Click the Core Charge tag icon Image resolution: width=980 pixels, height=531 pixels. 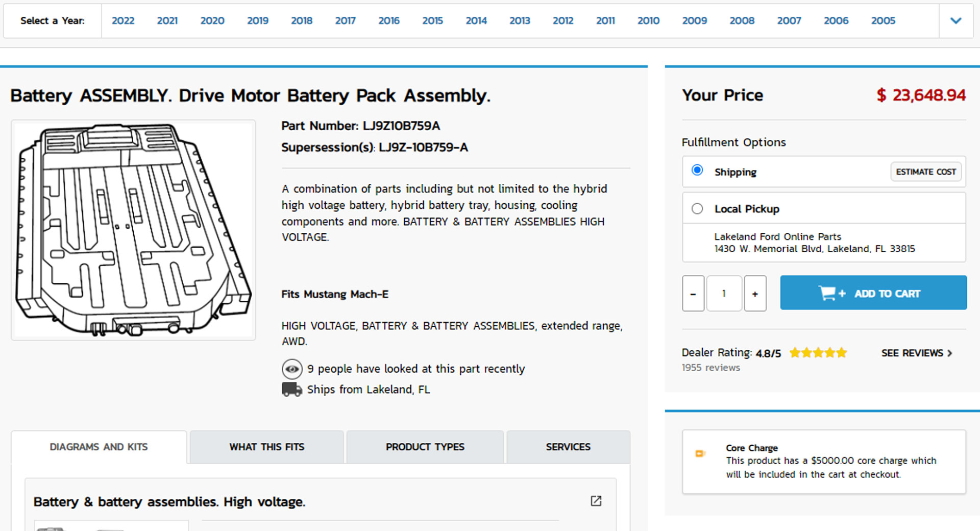700,453
